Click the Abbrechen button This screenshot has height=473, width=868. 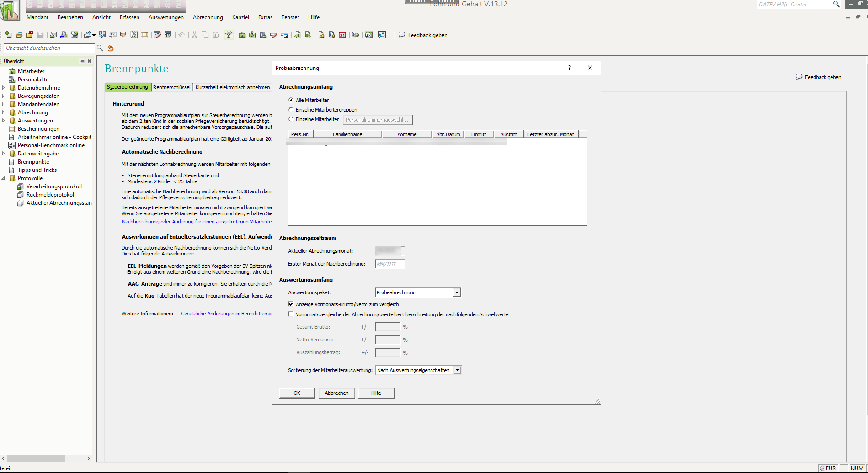336,393
